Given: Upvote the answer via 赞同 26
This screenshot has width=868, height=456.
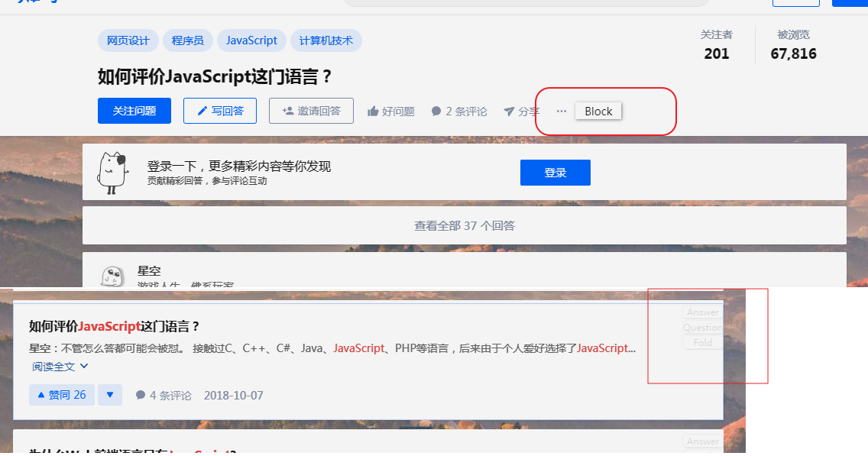Looking at the screenshot, I should coord(61,393).
